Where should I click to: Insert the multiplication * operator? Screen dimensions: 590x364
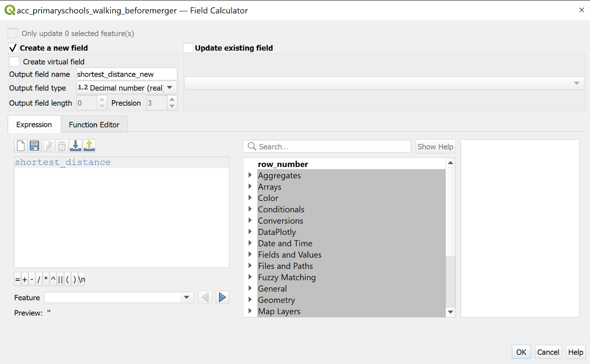point(46,280)
